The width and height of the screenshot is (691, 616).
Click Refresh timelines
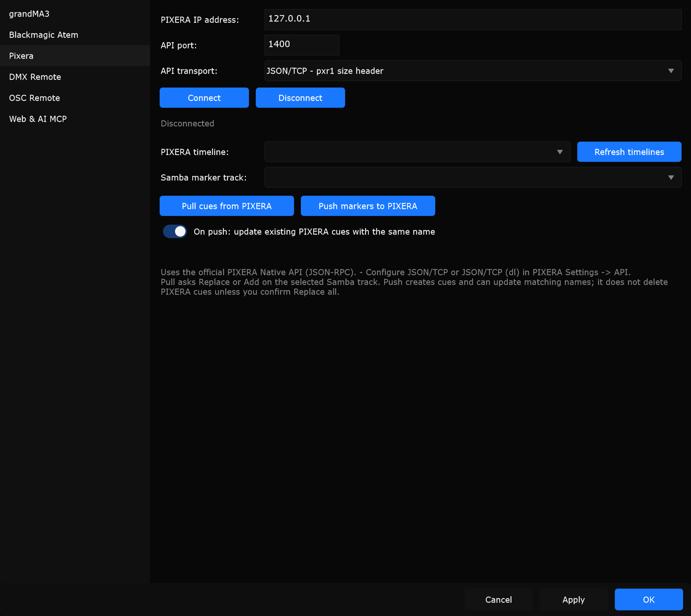point(629,152)
